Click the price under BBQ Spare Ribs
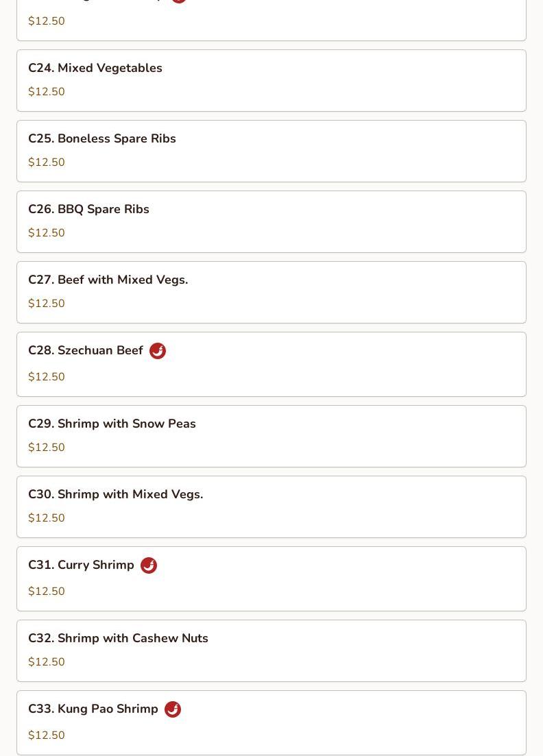The width and height of the screenshot is (543, 756). [47, 233]
